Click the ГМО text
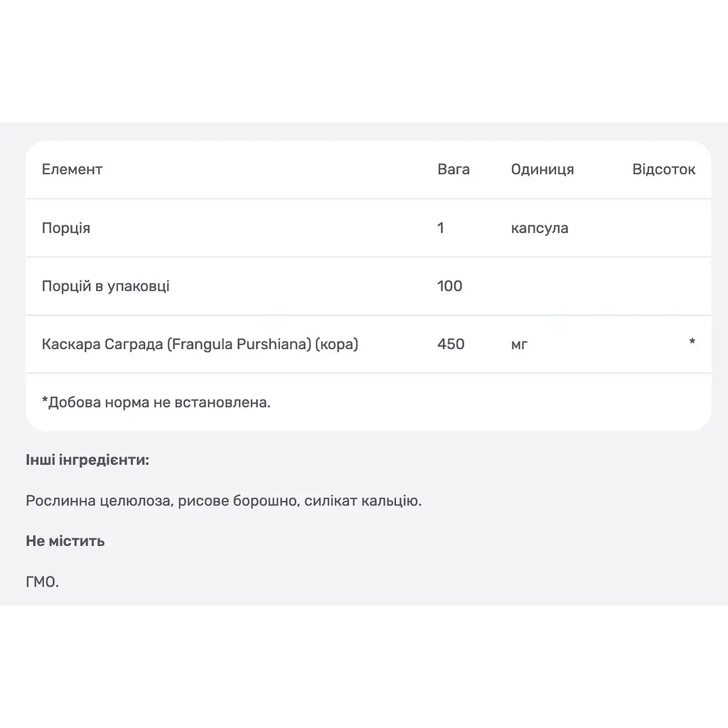Viewport: 728px width, 728px height. coord(42,582)
